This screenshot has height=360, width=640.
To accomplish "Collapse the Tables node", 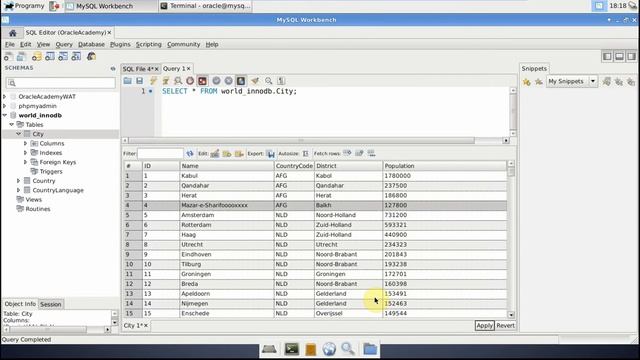I will [x=11, y=124].
